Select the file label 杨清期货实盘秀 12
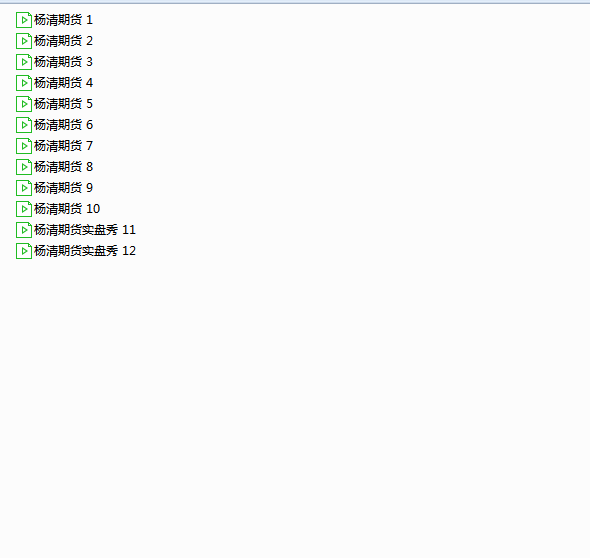The image size is (590, 558). (x=85, y=251)
